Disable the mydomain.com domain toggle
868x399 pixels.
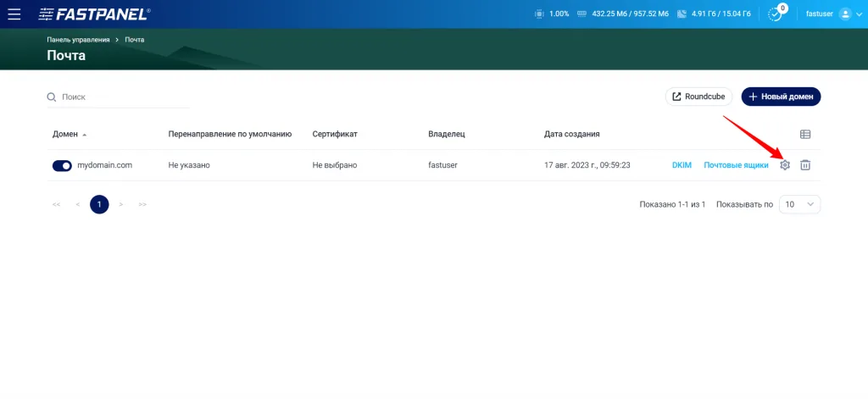[x=62, y=165]
